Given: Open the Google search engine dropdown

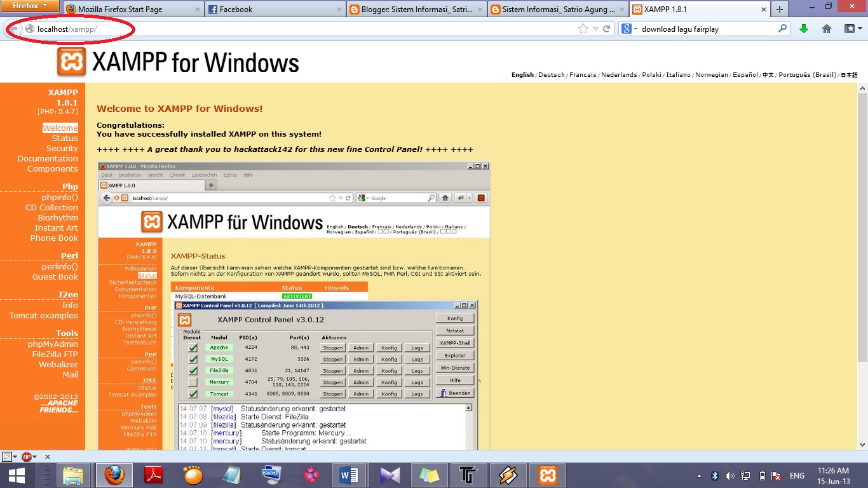Looking at the screenshot, I should [628, 29].
